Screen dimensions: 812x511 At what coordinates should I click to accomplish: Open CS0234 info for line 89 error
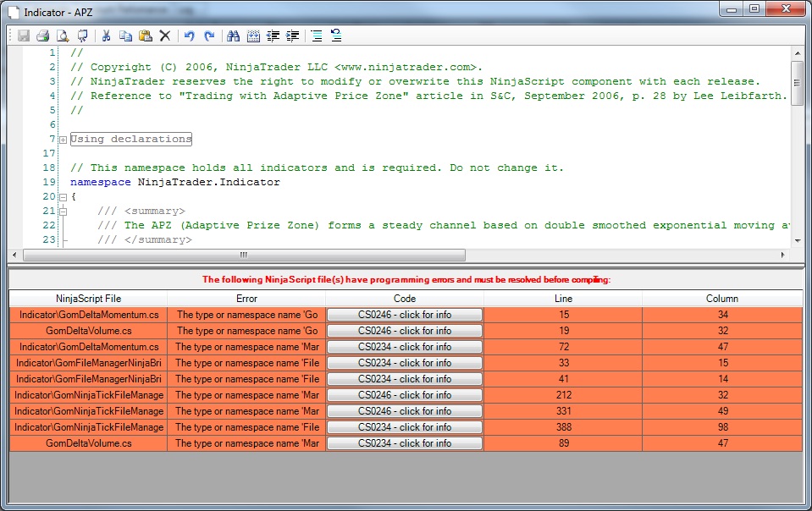(x=405, y=442)
